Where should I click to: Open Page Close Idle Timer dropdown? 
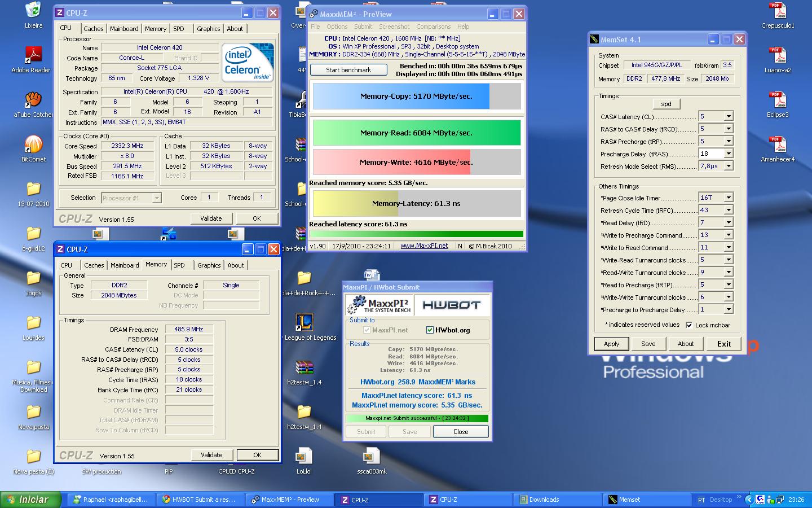pyautogui.click(x=729, y=198)
